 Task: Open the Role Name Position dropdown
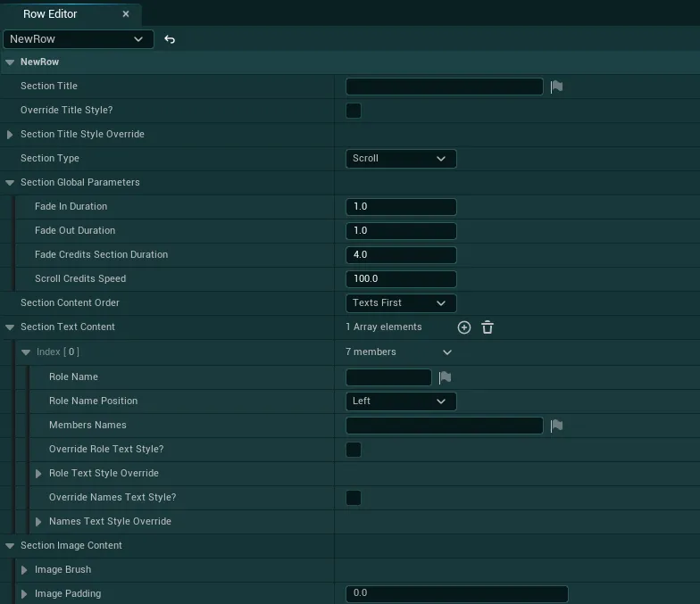coord(401,401)
